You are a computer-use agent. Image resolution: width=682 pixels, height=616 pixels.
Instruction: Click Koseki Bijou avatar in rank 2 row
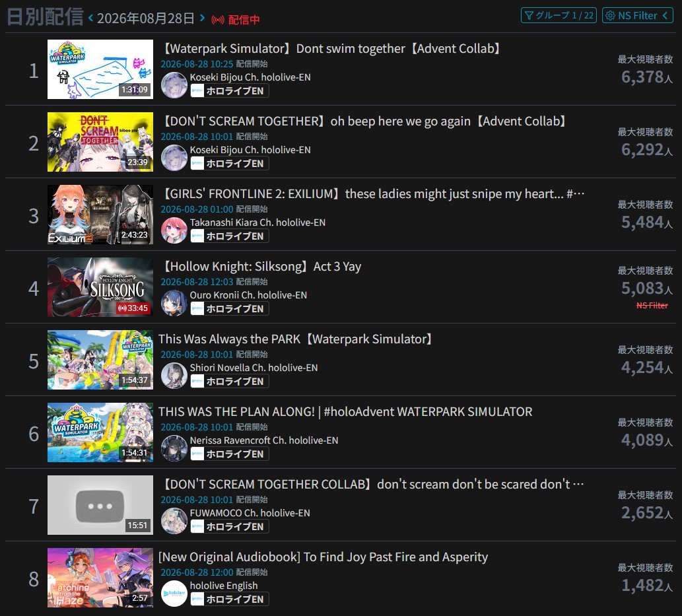pyautogui.click(x=174, y=158)
